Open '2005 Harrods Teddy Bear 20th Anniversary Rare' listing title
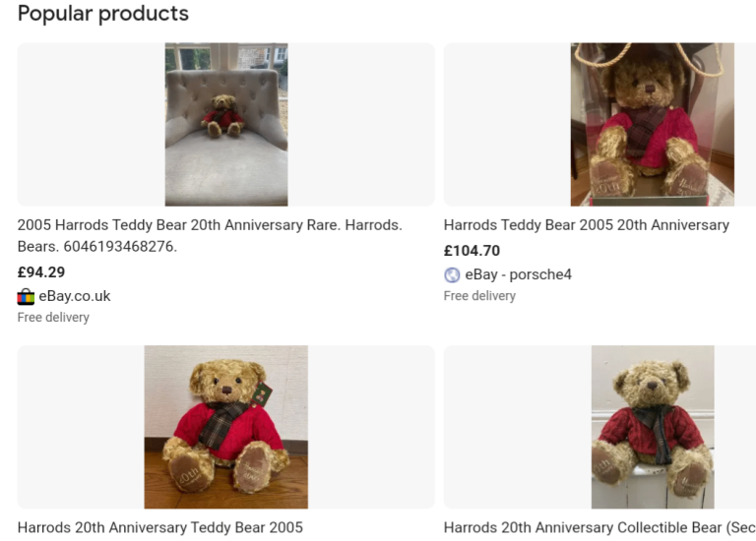 (x=210, y=235)
